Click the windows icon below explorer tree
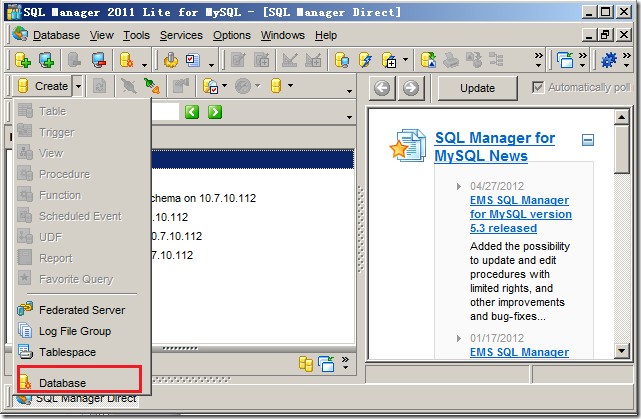 pyautogui.click(x=326, y=363)
